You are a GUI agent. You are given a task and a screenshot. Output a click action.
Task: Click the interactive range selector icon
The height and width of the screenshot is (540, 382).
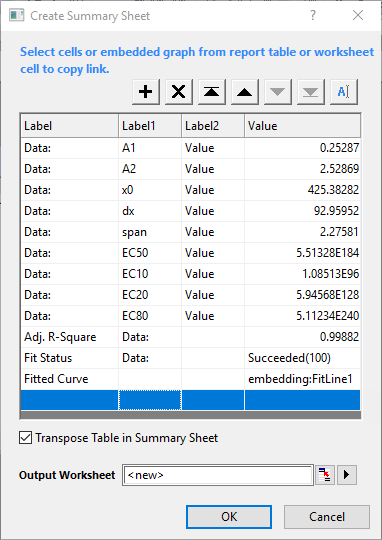coord(325,475)
